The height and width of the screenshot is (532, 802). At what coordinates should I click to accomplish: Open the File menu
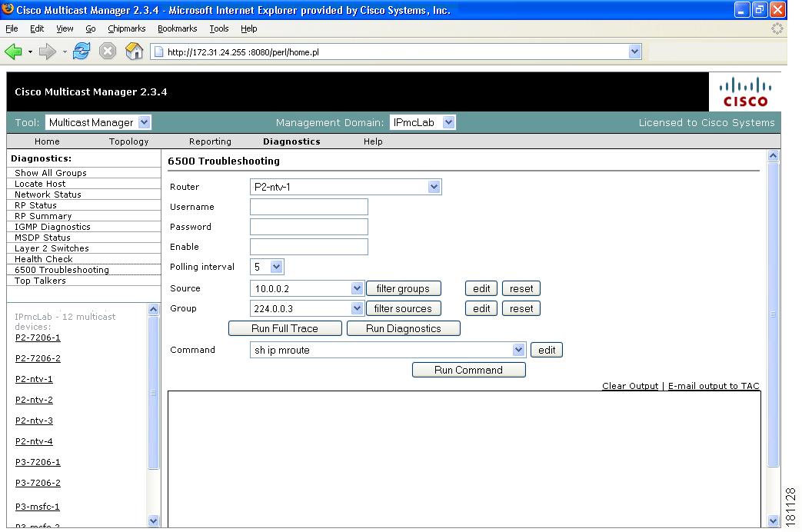[12, 28]
